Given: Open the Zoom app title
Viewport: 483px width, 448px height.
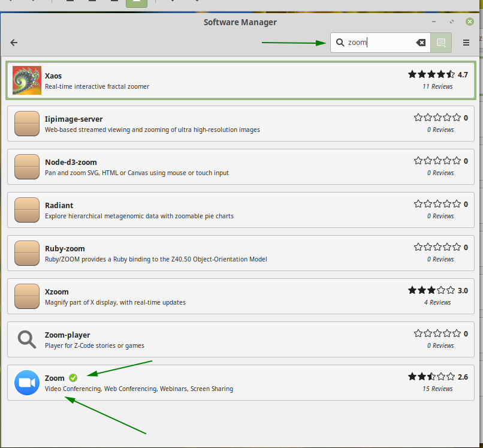Looking at the screenshot, I should [55, 378].
